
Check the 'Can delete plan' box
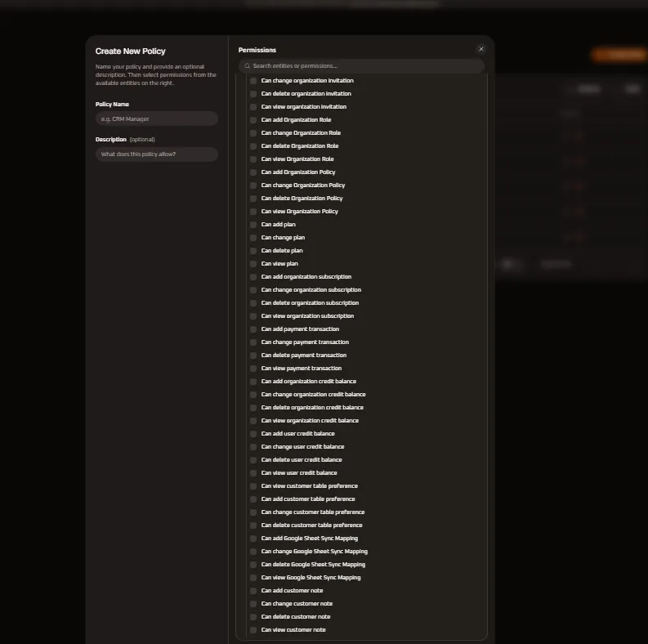click(x=253, y=251)
